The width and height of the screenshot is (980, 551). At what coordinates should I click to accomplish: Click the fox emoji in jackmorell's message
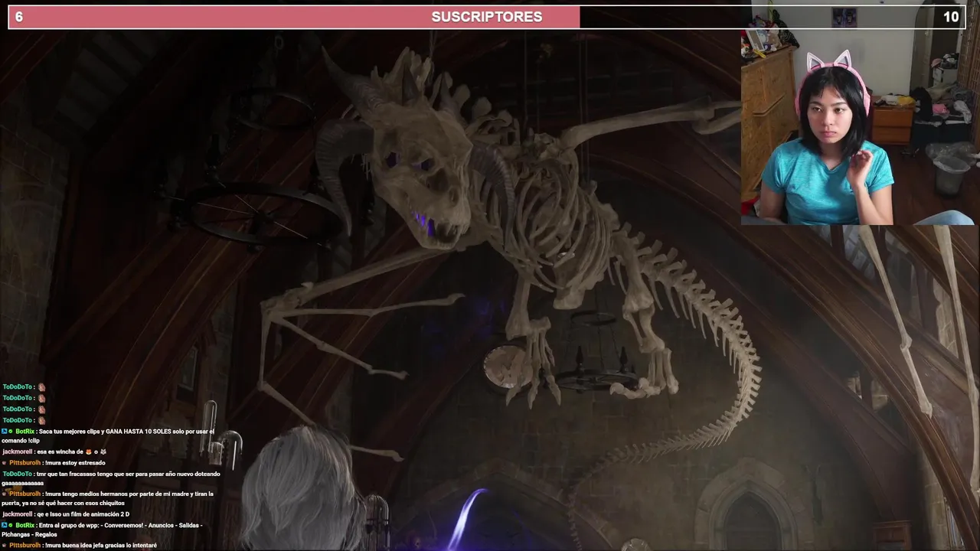point(88,452)
